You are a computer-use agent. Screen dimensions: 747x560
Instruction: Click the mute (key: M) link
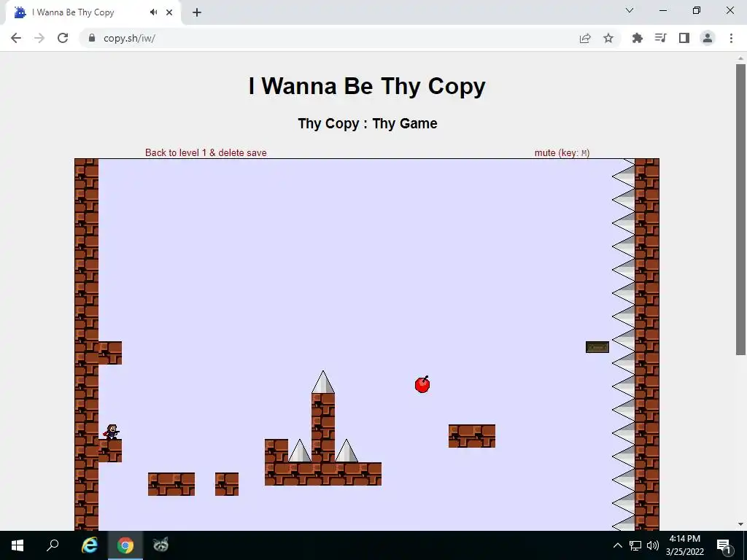pyautogui.click(x=562, y=153)
